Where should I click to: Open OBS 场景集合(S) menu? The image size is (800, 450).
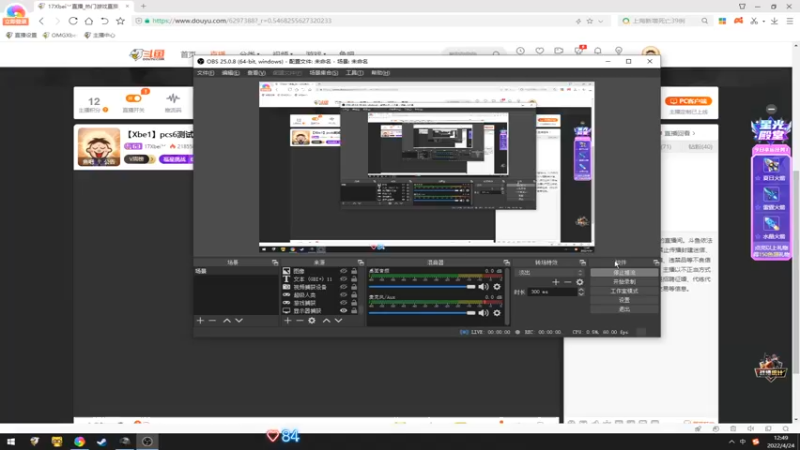tap(323, 73)
